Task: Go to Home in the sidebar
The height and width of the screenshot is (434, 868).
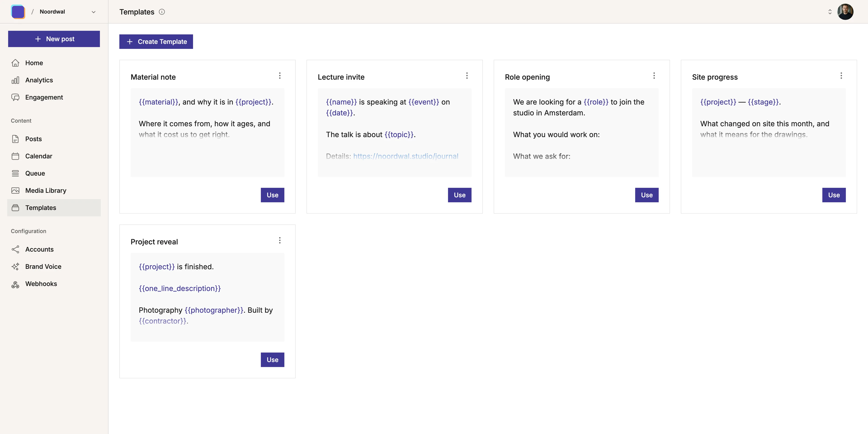Action: point(54,63)
